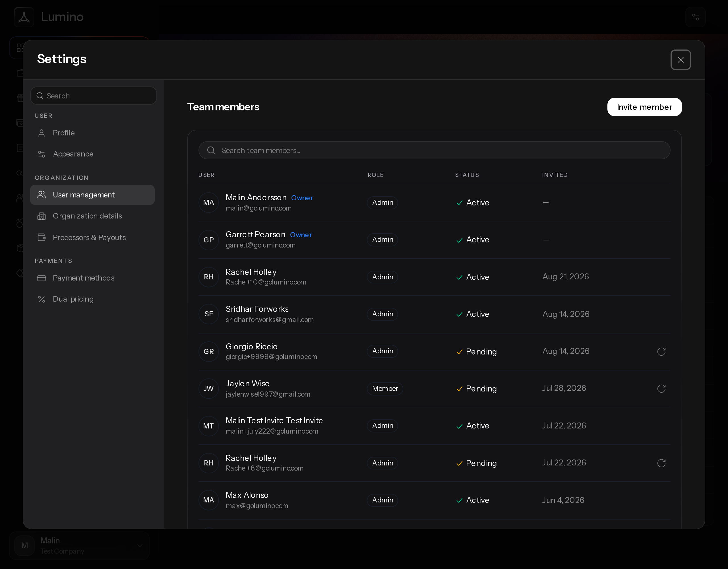Click Active status for Malin Test Invite

(x=473, y=426)
